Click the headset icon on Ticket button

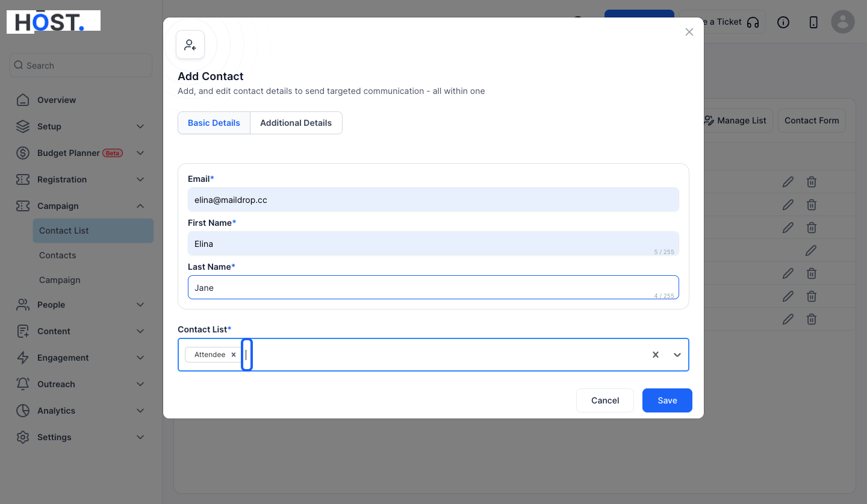(753, 22)
